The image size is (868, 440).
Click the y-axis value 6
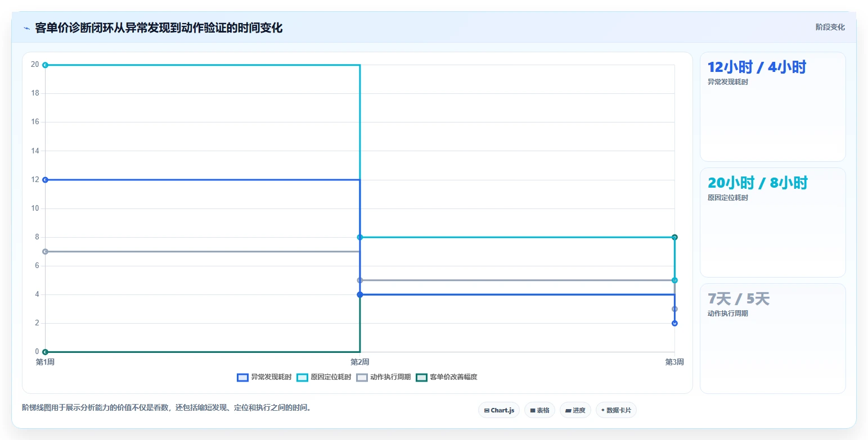[x=37, y=266]
